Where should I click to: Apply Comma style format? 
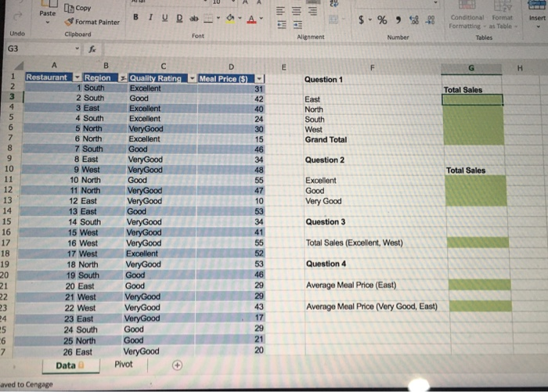coord(398,20)
